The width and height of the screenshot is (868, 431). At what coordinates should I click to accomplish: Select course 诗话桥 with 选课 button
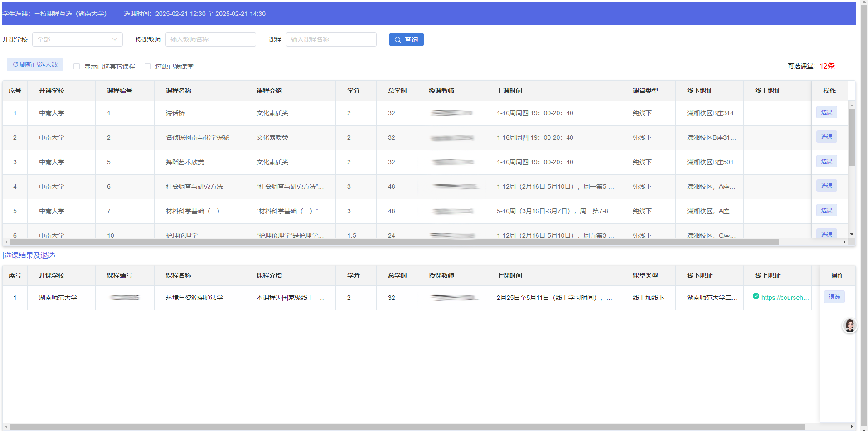point(826,113)
